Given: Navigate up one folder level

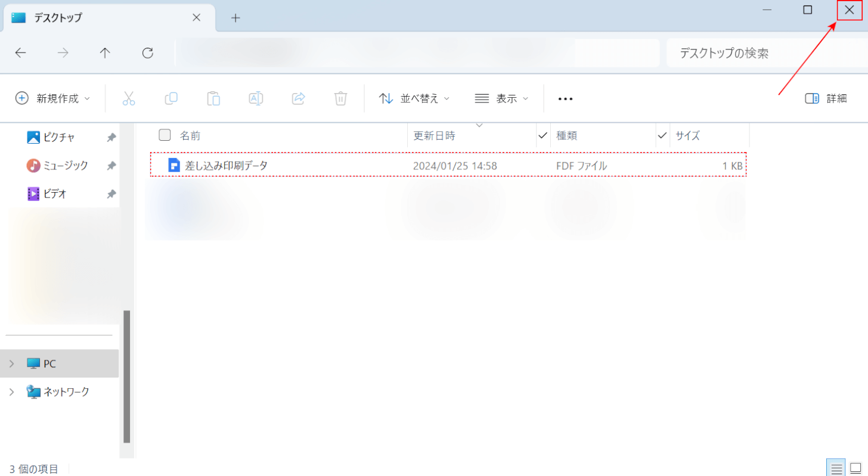Looking at the screenshot, I should coord(105,53).
